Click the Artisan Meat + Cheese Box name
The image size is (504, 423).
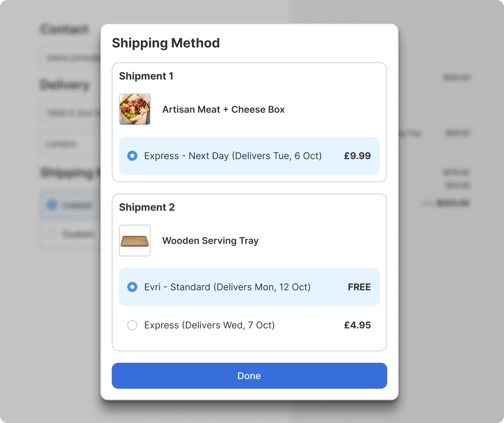tap(223, 110)
